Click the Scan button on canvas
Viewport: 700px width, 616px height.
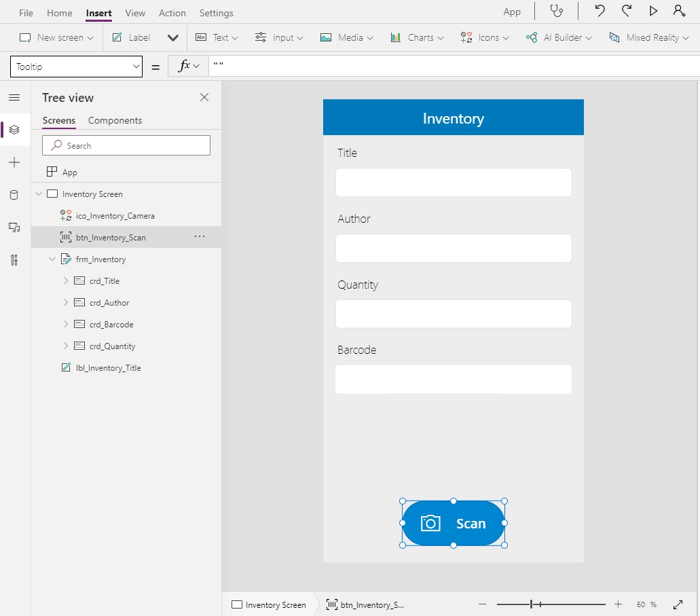pos(454,523)
